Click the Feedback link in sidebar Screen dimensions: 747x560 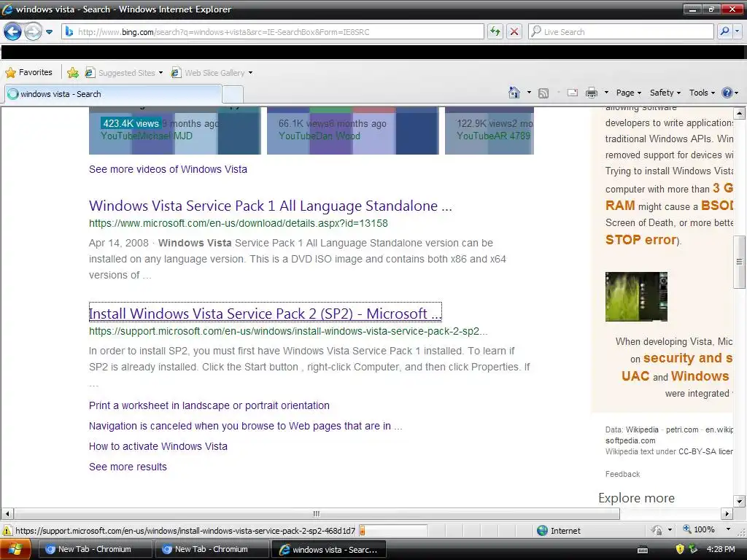[x=622, y=474]
